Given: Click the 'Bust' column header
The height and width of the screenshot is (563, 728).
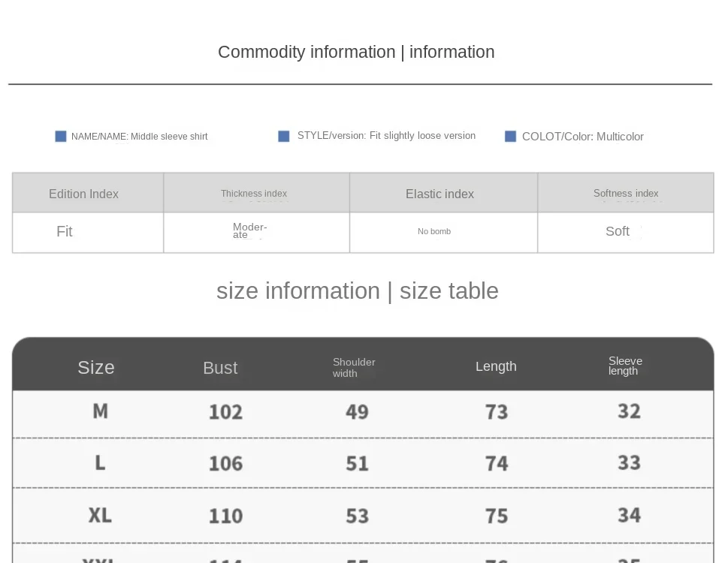Looking at the screenshot, I should [x=220, y=367].
